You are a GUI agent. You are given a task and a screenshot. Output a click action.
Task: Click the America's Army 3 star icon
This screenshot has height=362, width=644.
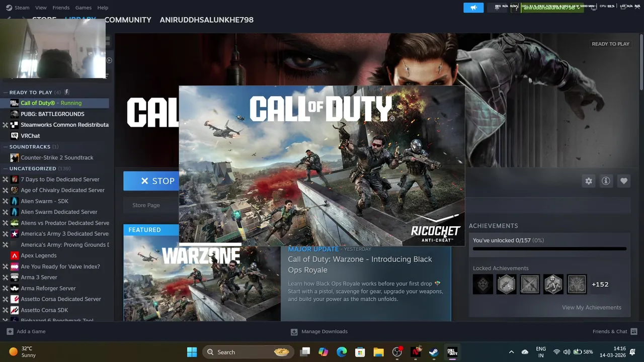15,234
